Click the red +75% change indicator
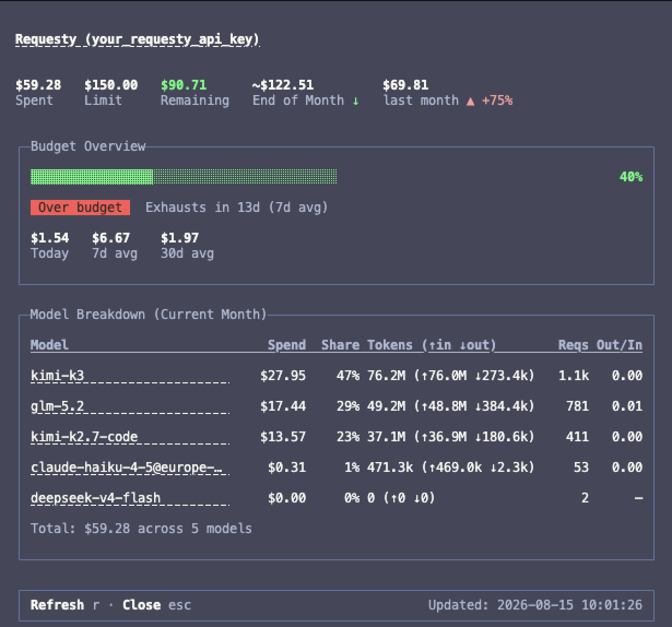The height and width of the screenshot is (627, 672). click(497, 100)
